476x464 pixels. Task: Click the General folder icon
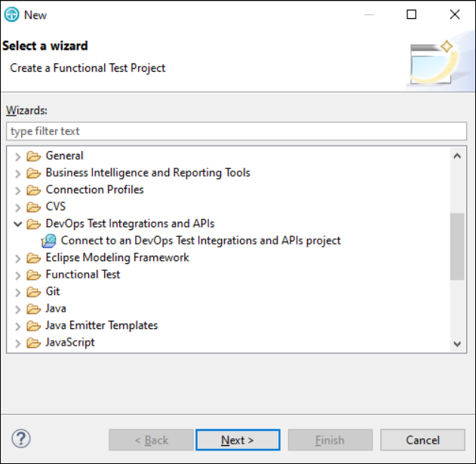33,156
